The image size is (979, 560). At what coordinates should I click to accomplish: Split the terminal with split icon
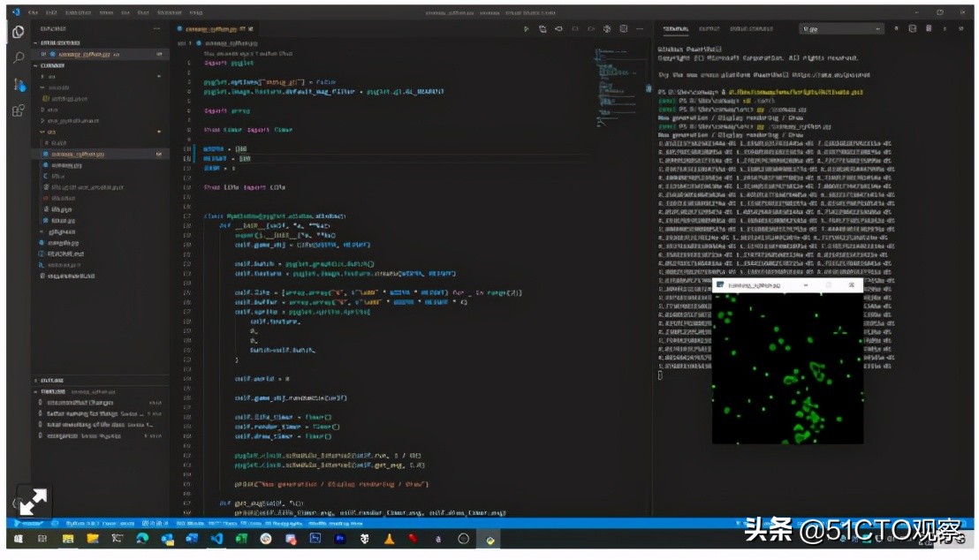coord(912,29)
